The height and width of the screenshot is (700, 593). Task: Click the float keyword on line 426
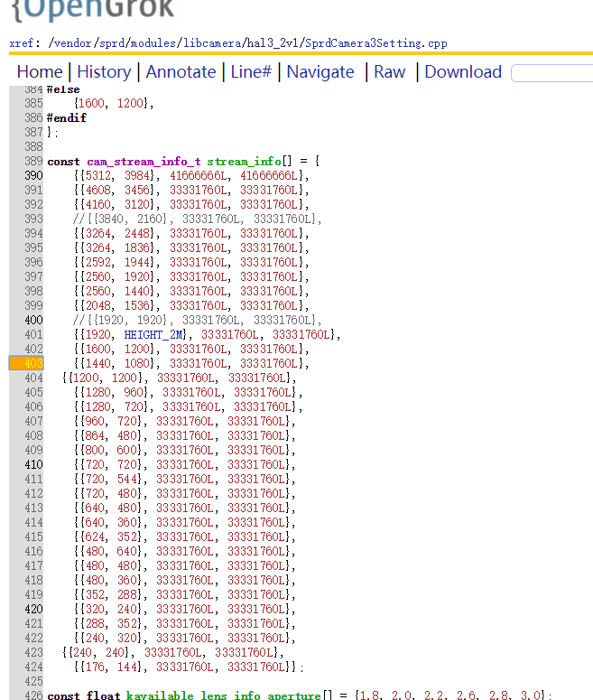(x=103, y=695)
